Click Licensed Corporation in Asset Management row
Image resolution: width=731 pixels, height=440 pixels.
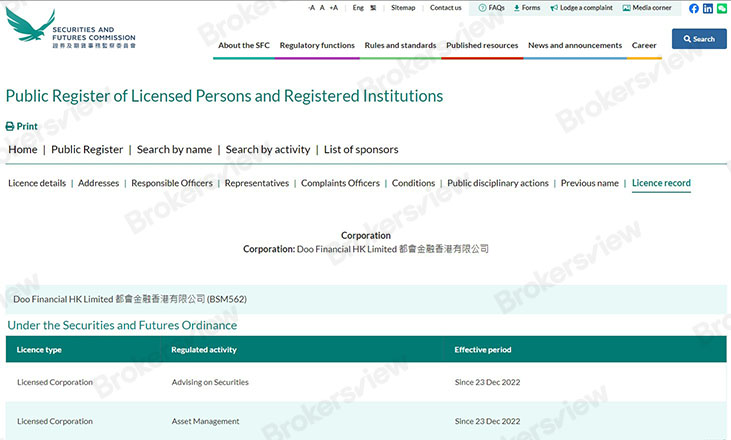tap(55, 421)
